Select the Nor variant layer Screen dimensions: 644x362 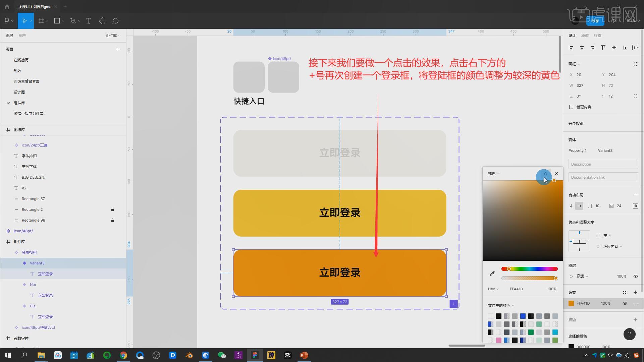pyautogui.click(x=33, y=285)
